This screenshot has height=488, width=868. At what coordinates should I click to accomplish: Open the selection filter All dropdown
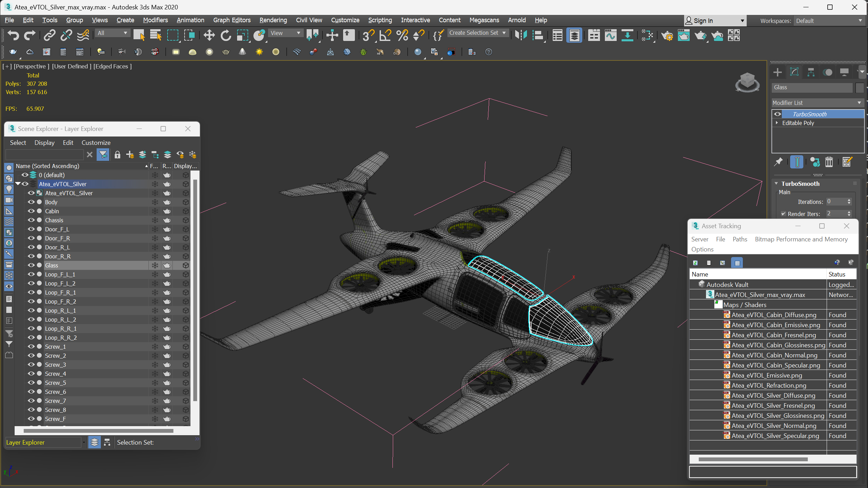112,33
